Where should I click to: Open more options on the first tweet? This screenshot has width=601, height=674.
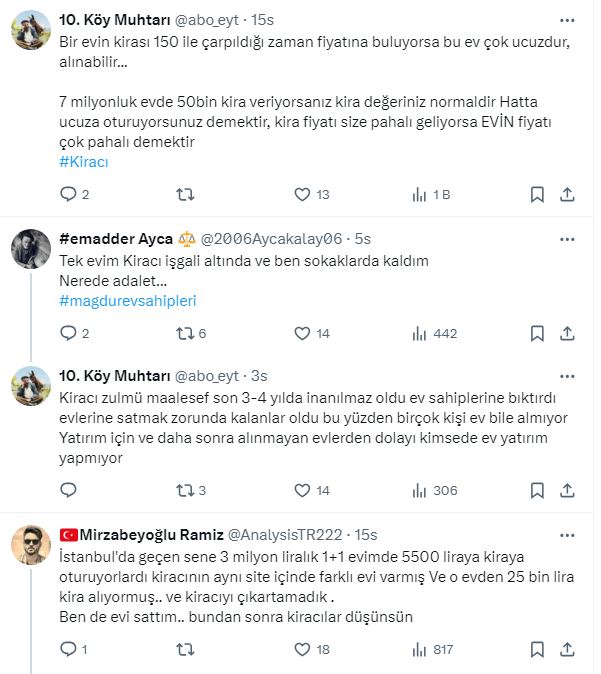point(567,19)
